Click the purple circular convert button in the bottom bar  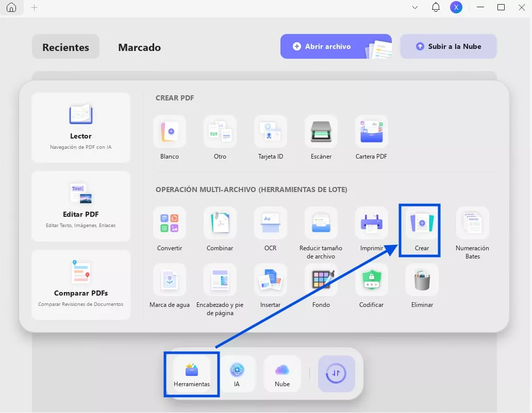coord(337,374)
